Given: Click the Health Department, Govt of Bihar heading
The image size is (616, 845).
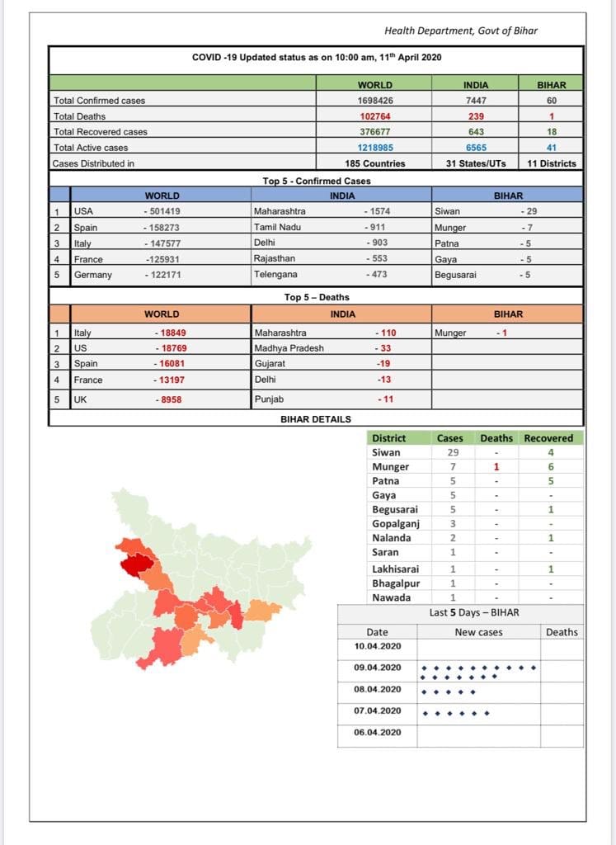Looking at the screenshot, I should (461, 31).
